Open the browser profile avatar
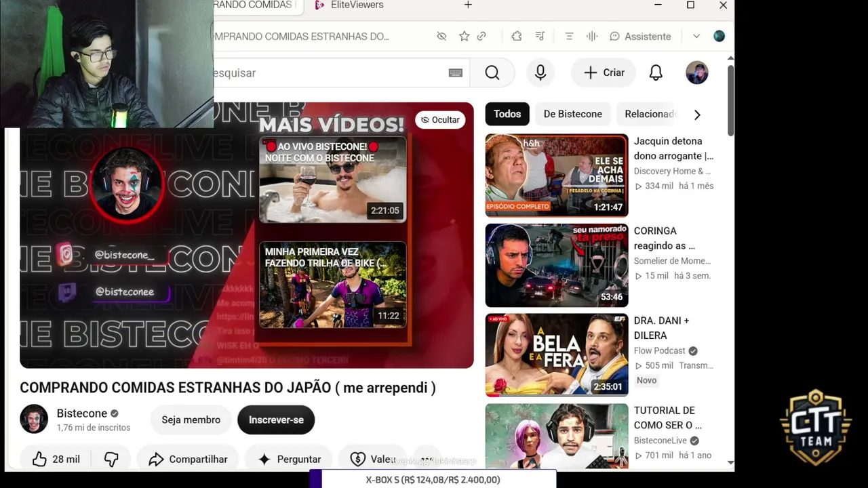This screenshot has width=868, height=488. click(x=719, y=37)
